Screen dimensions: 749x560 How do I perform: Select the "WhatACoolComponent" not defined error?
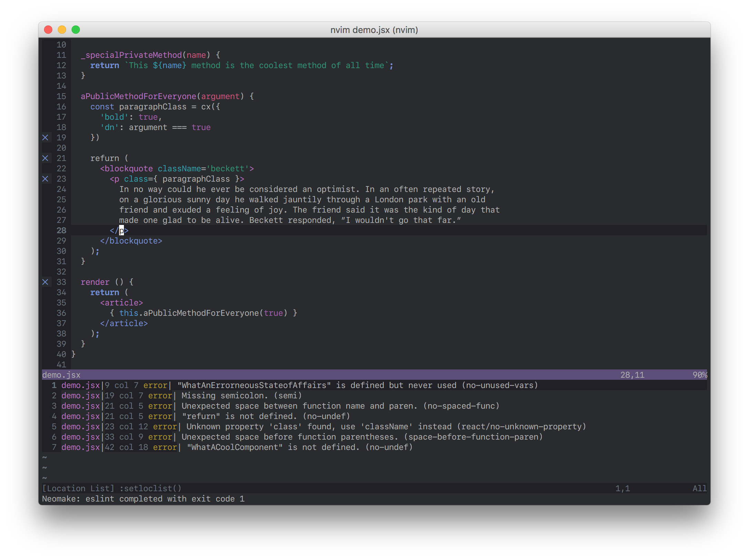coord(299,447)
